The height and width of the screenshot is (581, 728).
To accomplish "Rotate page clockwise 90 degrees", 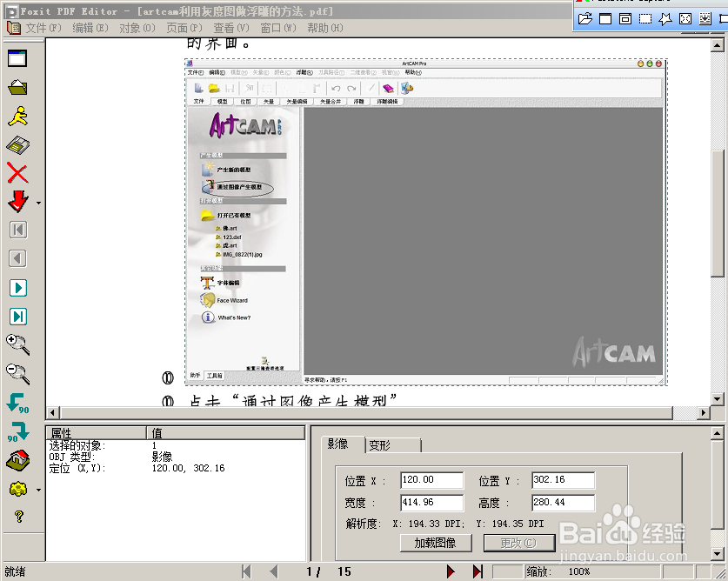I will click(17, 431).
